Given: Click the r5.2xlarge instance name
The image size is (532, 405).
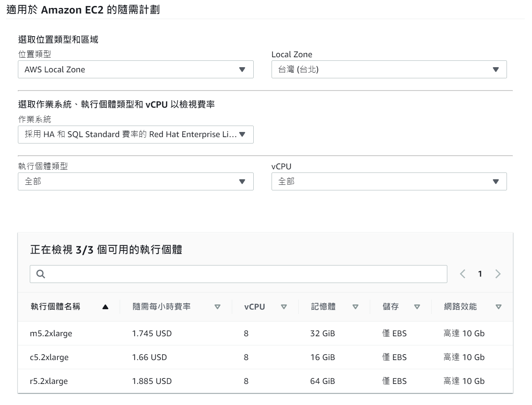Looking at the screenshot, I should click(49, 381).
